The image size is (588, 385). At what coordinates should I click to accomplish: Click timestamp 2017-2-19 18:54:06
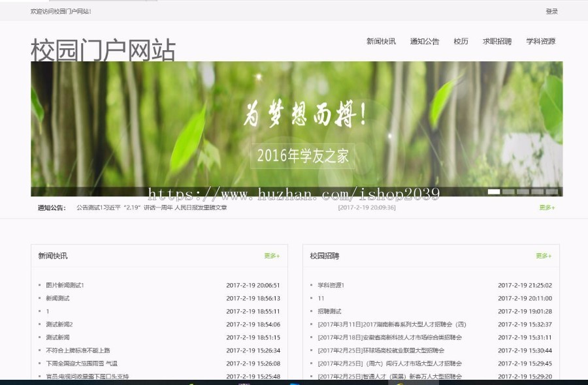click(253, 324)
